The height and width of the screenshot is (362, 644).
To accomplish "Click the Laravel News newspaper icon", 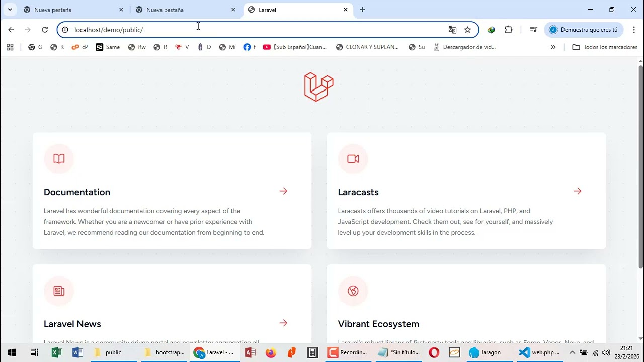I will (59, 291).
